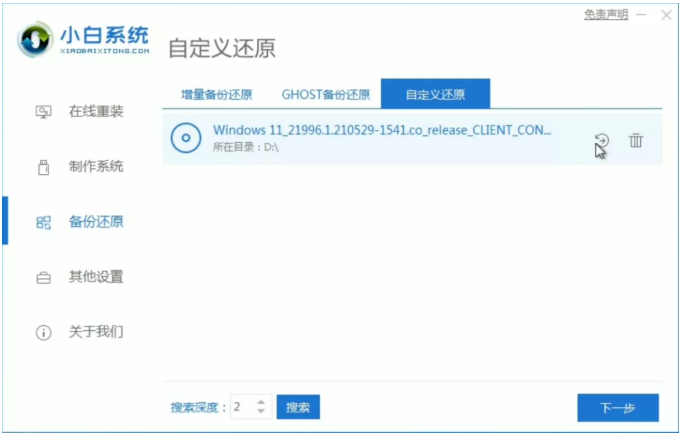
Task: Select the 自定义还原 tab
Action: tap(435, 95)
